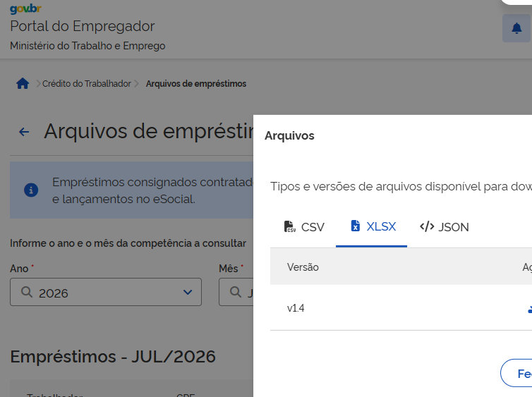The height and width of the screenshot is (397, 532).
Task: Click Empréstimos - JUL/2026 heading
Action: pyautogui.click(x=113, y=357)
